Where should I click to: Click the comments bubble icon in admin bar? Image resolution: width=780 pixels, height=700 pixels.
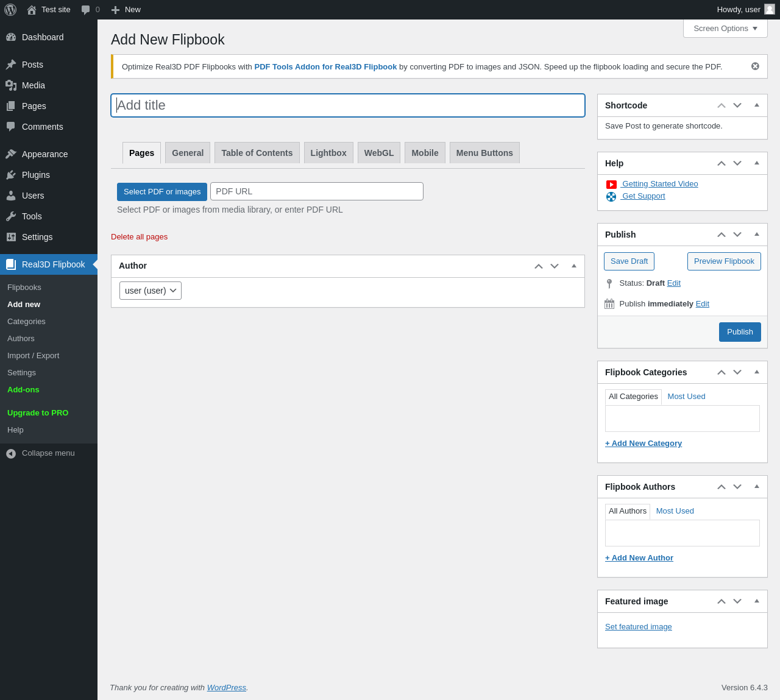(86, 10)
